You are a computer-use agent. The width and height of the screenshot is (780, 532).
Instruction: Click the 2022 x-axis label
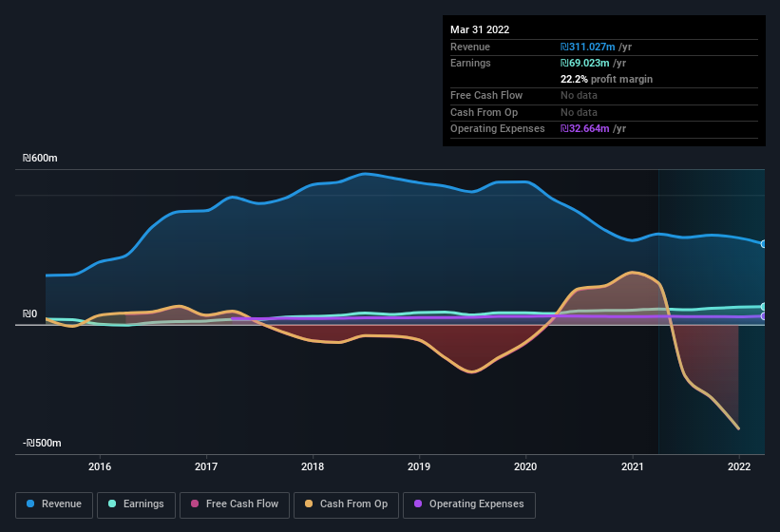(x=739, y=466)
